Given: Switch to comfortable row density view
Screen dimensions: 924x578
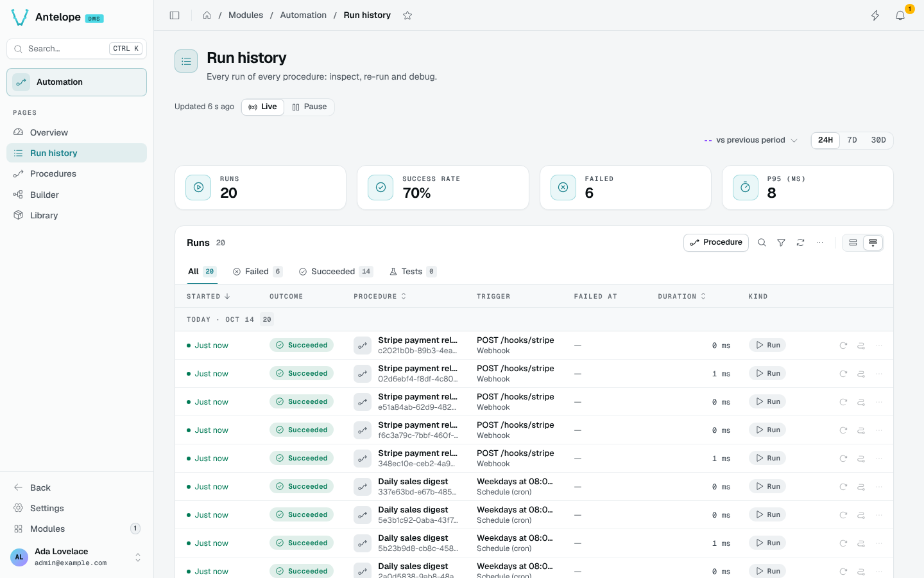Looking at the screenshot, I should click(873, 243).
